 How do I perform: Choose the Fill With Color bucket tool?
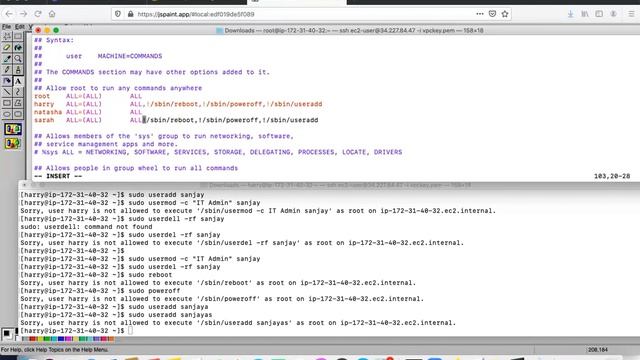(18, 48)
